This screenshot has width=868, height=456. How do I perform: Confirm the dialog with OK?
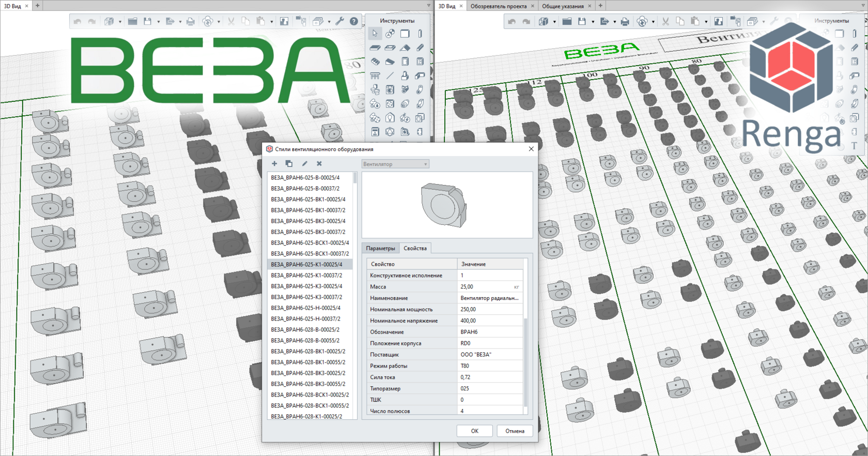pyautogui.click(x=474, y=431)
